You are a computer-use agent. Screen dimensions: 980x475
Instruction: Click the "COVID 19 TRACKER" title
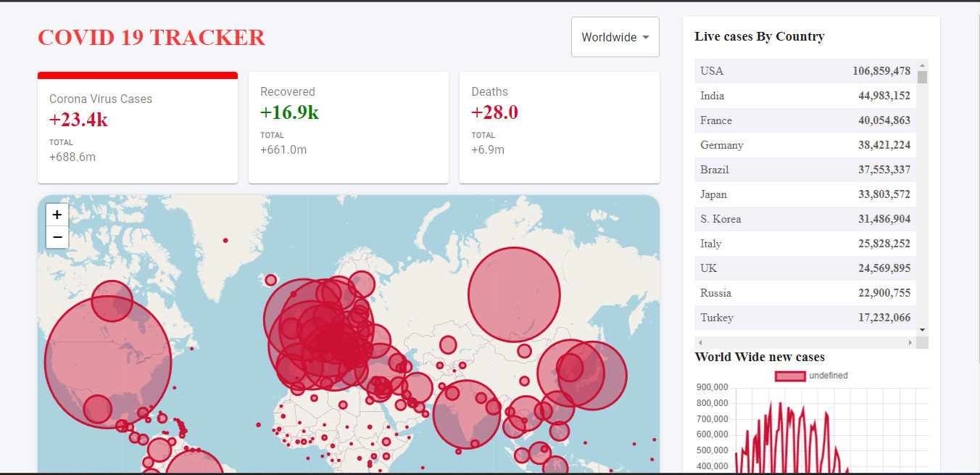tap(151, 38)
